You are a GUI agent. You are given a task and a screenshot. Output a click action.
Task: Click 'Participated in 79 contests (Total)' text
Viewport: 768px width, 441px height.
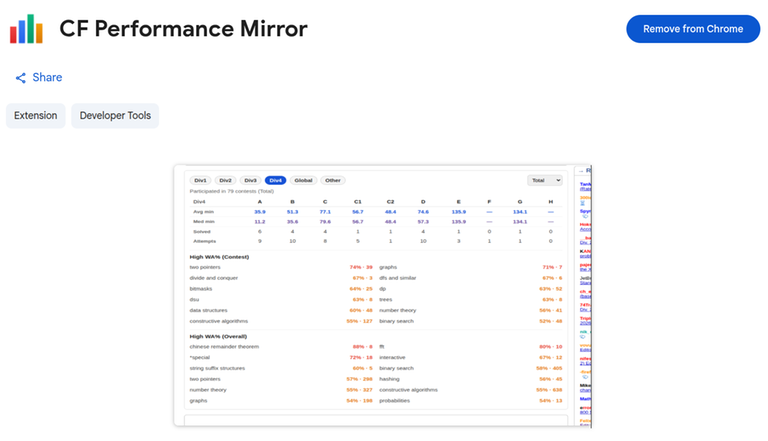[232, 191]
